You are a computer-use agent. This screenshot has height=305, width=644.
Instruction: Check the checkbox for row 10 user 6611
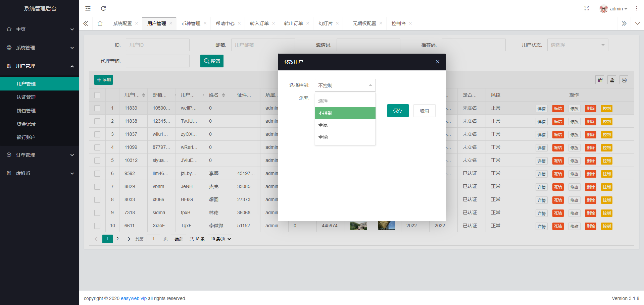click(97, 226)
